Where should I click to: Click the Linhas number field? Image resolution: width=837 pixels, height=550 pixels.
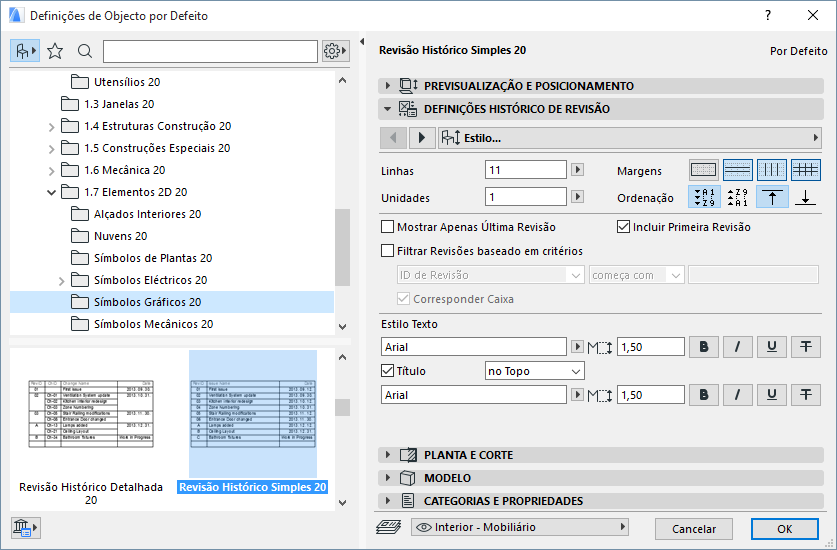pos(526,170)
